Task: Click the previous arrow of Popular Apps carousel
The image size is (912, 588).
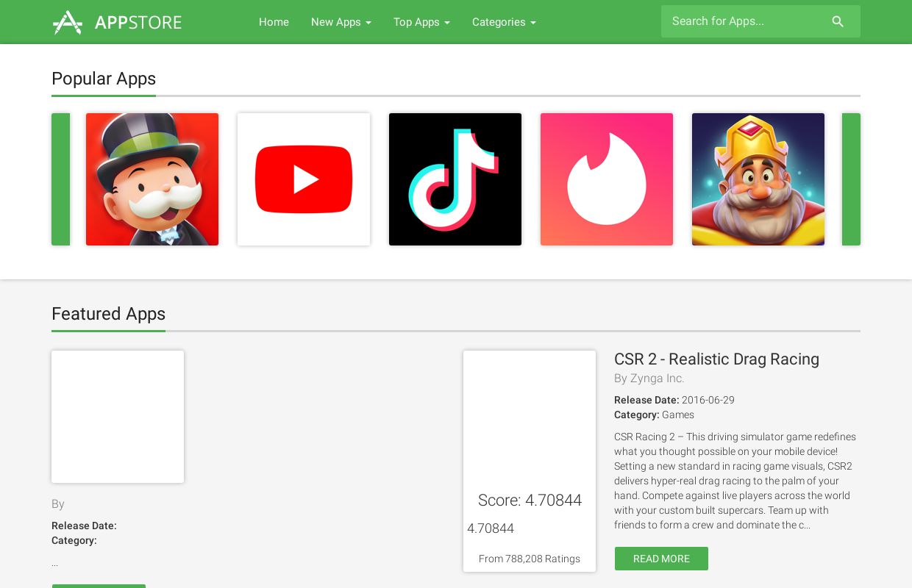Action: [x=60, y=179]
